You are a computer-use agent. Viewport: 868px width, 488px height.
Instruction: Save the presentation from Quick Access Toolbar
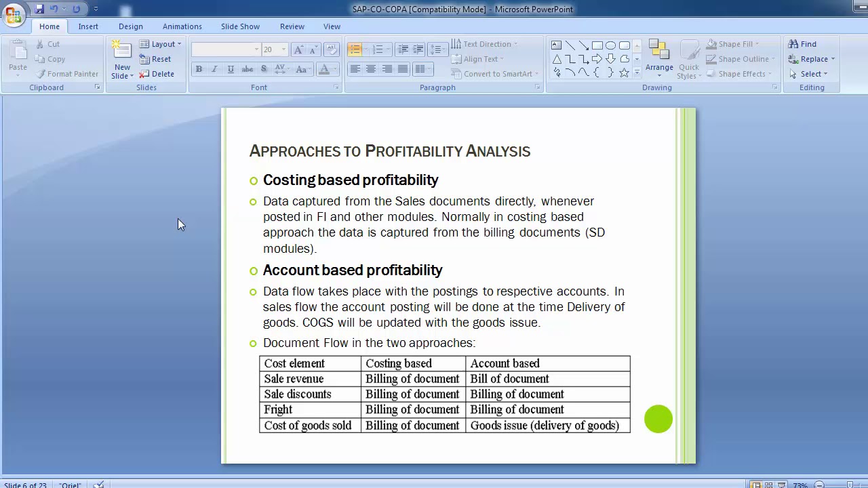coord(39,9)
